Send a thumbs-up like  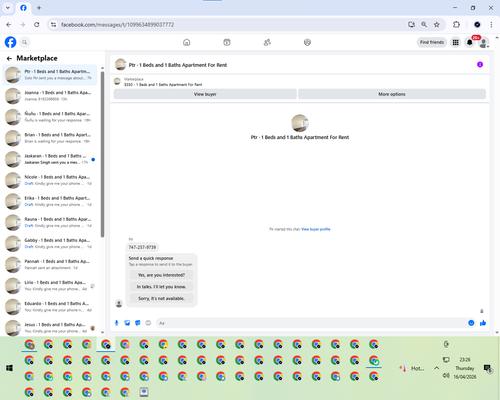click(x=483, y=323)
